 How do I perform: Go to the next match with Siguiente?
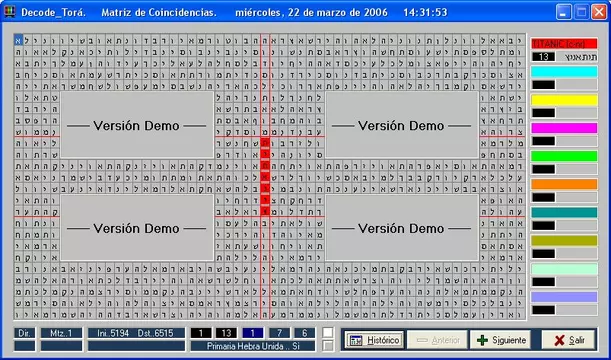(500, 340)
